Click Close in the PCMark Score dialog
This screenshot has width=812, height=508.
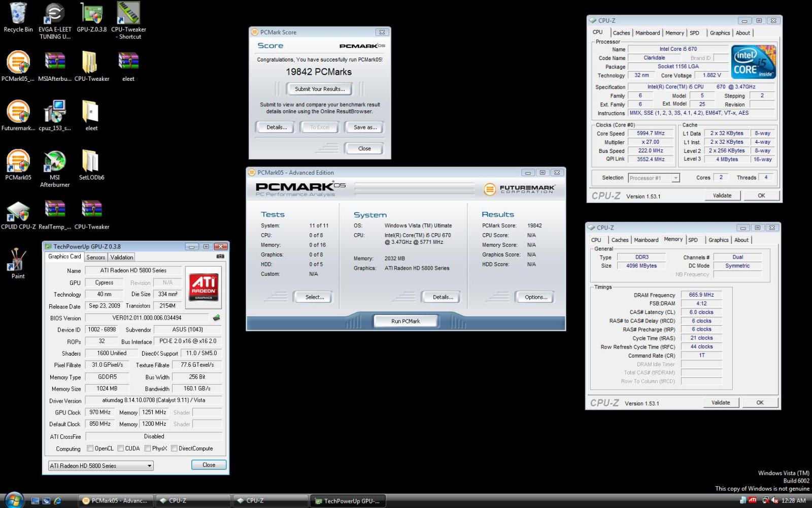364,148
